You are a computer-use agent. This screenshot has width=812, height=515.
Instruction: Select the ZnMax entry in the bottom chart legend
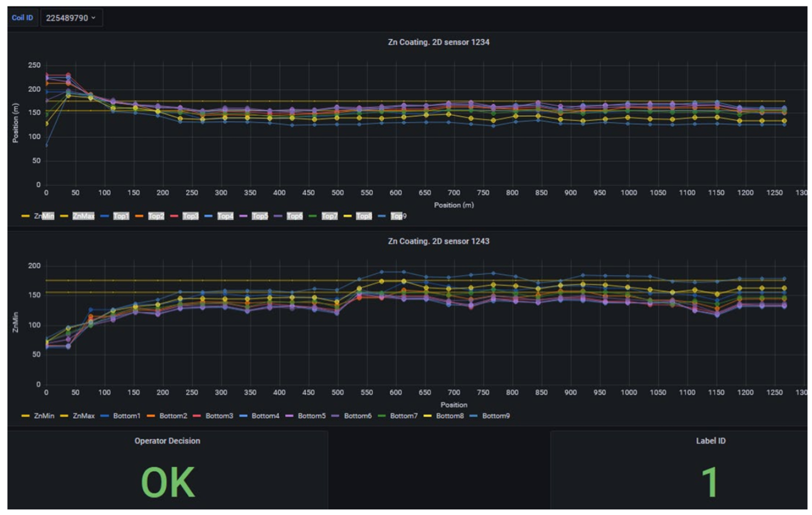point(83,416)
